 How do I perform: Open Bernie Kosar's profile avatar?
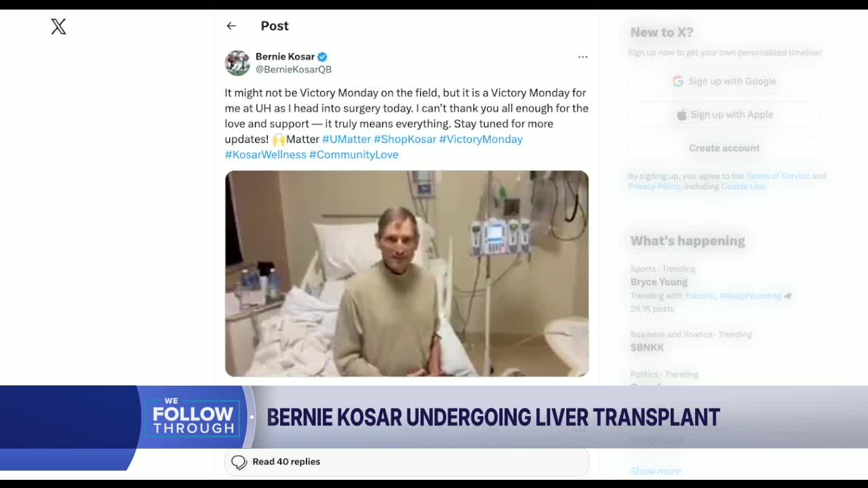click(237, 63)
